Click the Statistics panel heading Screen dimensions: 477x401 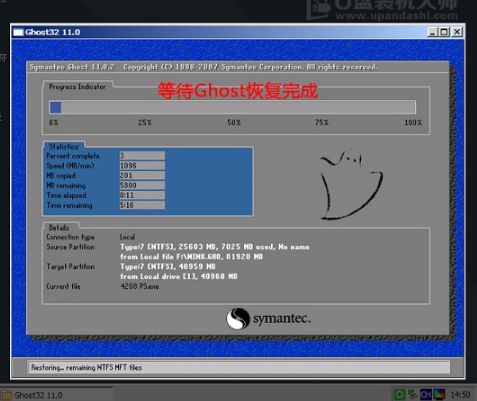click(64, 146)
